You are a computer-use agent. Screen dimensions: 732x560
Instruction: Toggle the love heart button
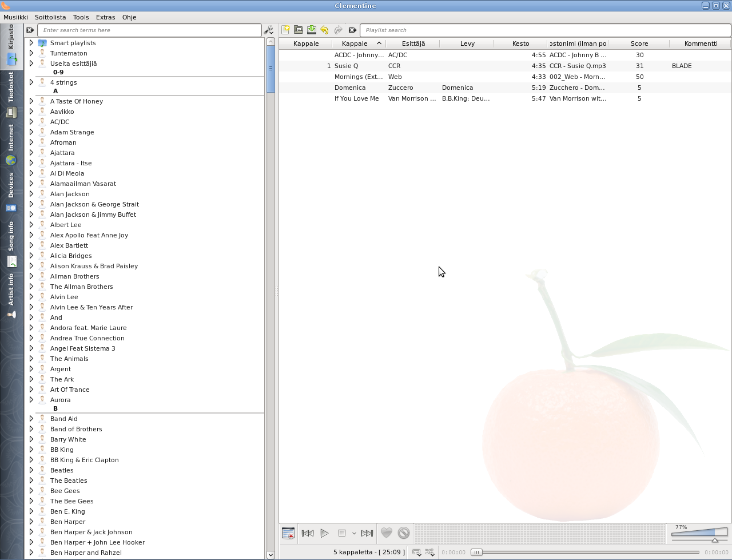coord(387,533)
